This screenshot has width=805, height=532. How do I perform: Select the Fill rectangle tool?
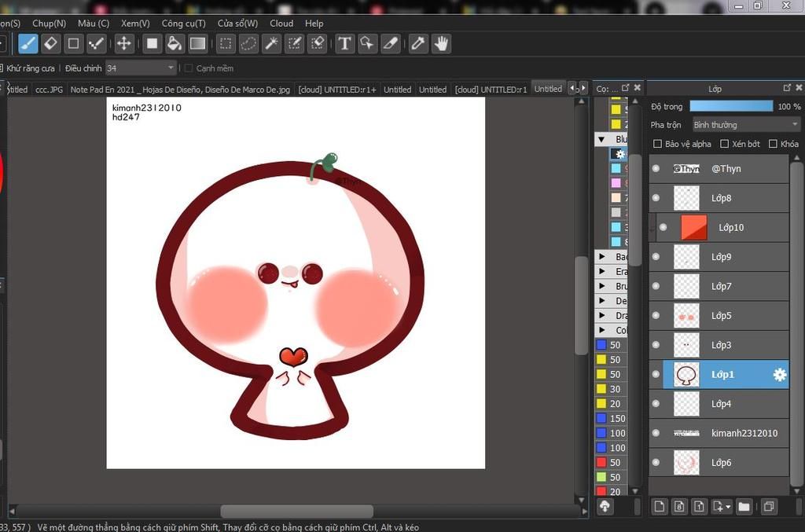152,44
